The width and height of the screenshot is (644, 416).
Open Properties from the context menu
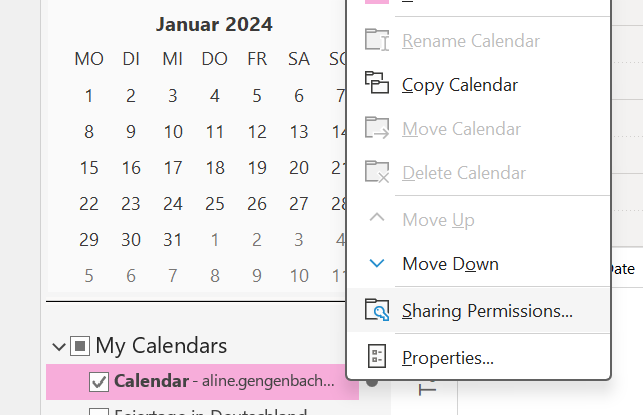pyautogui.click(x=447, y=357)
